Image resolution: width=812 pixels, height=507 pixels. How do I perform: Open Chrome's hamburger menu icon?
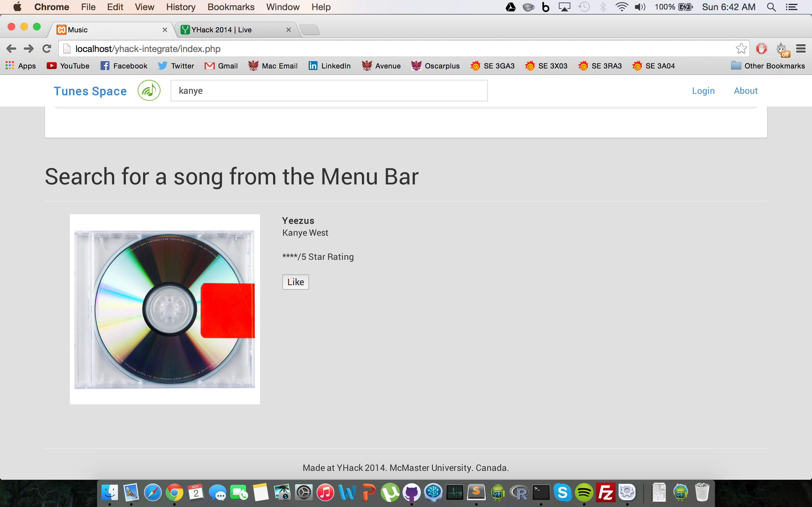tap(801, 49)
